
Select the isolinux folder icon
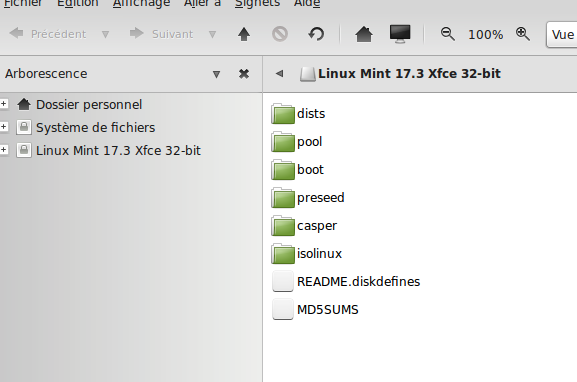283,253
